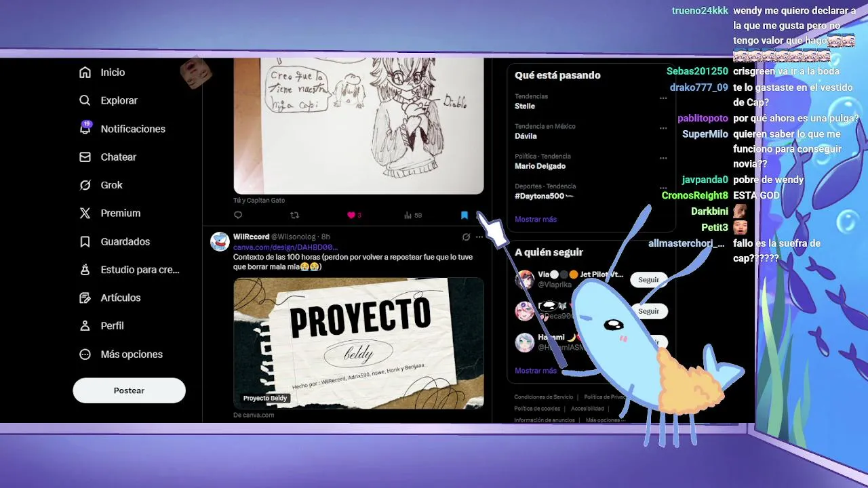This screenshot has width=868, height=488.
Task: Open Condiciones de Servicio footer link
Action: point(543,397)
